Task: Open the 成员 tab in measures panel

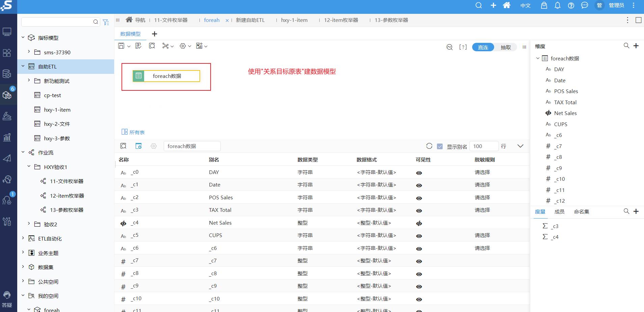Action: click(x=559, y=212)
